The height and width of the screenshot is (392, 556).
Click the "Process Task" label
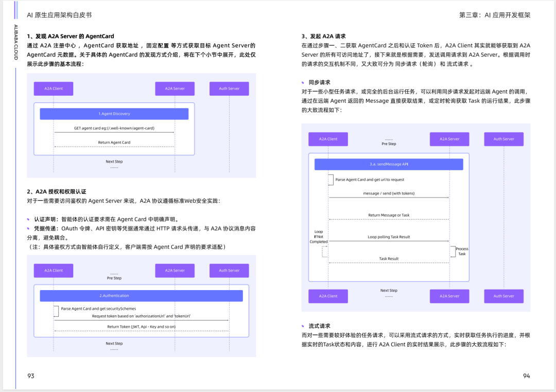tap(462, 251)
